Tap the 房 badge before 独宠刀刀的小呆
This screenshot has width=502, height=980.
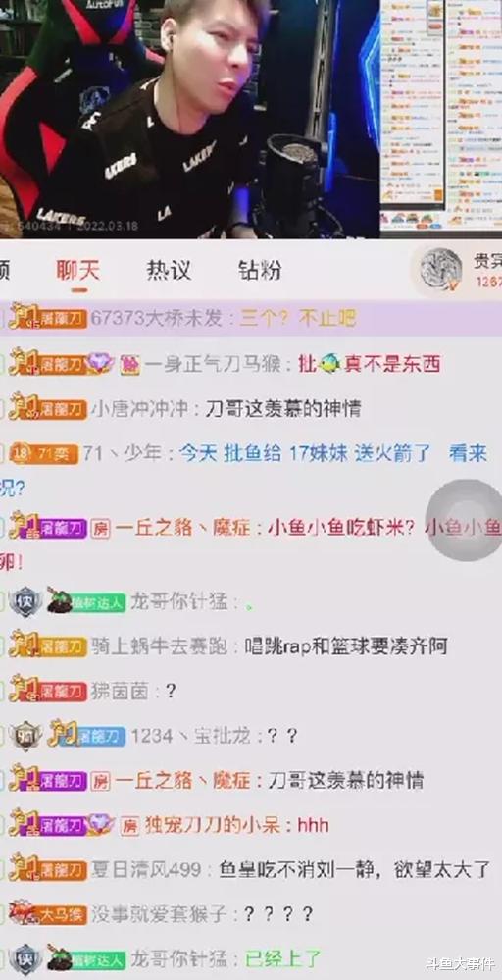(129, 826)
